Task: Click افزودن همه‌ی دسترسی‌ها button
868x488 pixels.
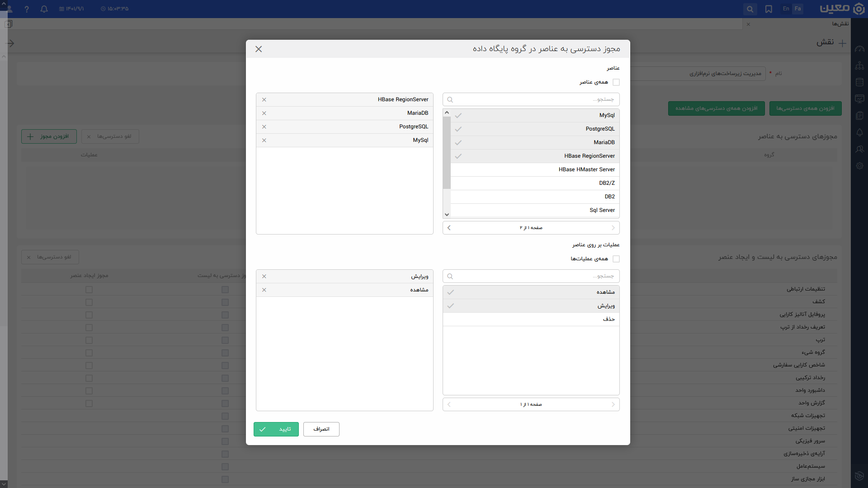Action: point(805,108)
